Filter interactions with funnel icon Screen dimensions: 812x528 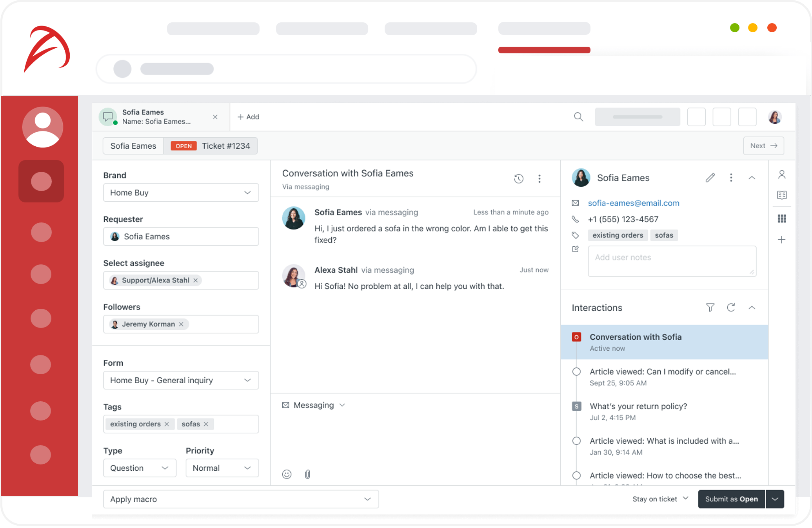click(710, 308)
